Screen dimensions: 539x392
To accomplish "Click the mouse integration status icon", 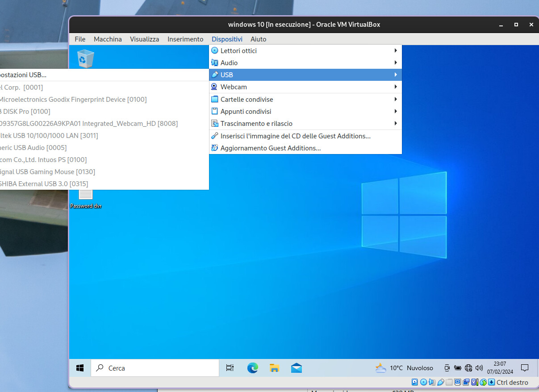I will click(483, 382).
